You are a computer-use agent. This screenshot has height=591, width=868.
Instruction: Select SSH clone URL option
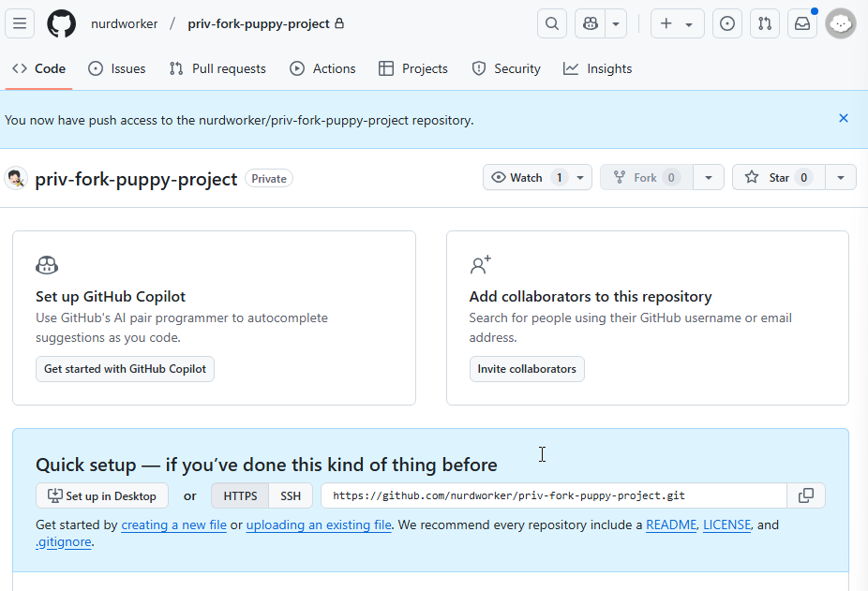[291, 495]
